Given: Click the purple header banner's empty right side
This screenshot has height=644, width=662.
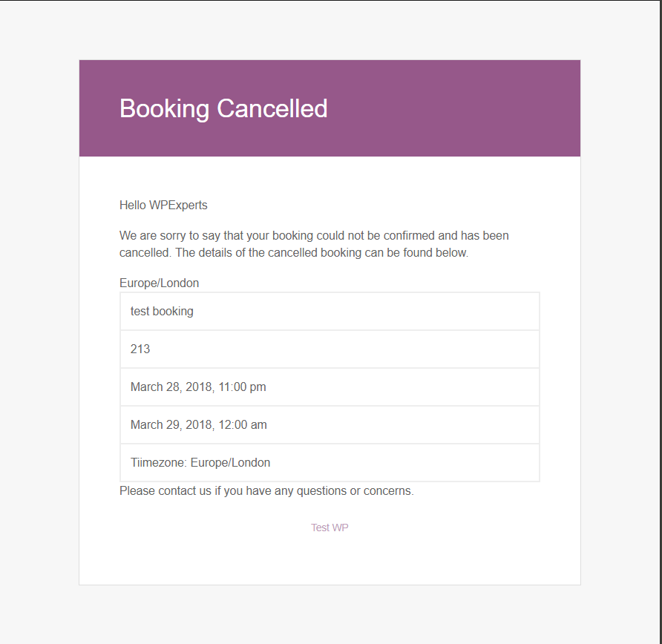Looking at the screenshot, I should (475, 108).
